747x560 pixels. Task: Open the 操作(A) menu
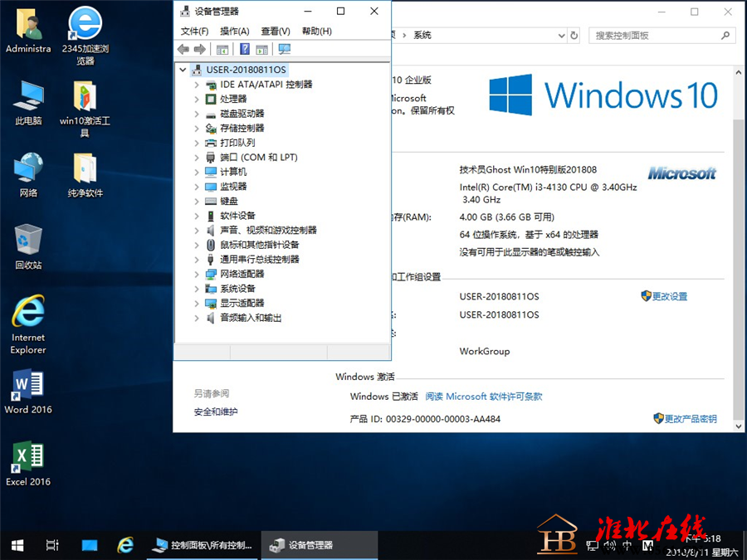point(235,32)
